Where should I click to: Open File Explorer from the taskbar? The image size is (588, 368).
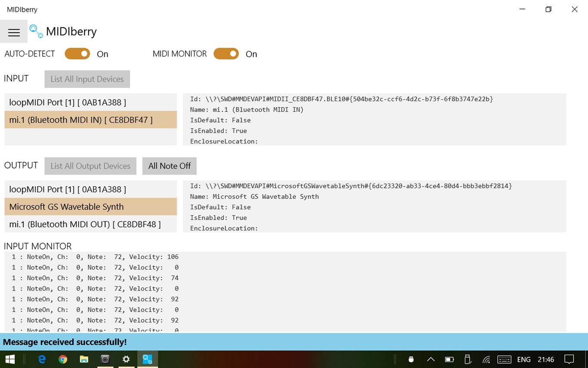pyautogui.click(x=84, y=359)
